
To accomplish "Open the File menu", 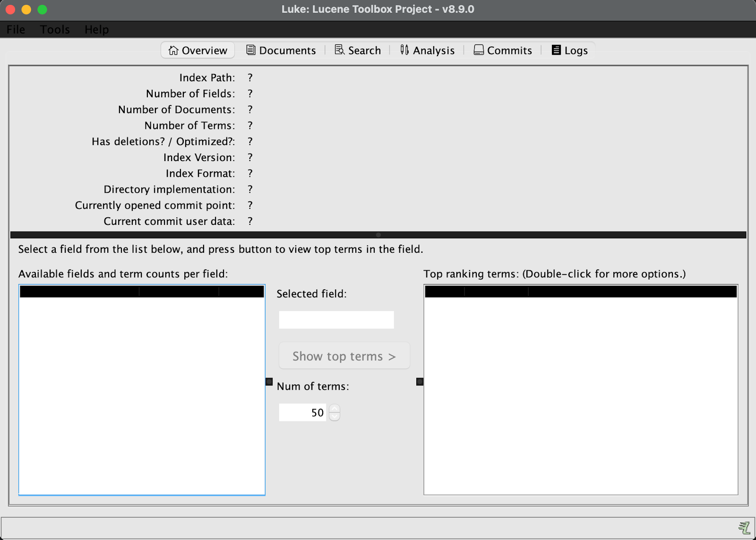I will pos(16,29).
